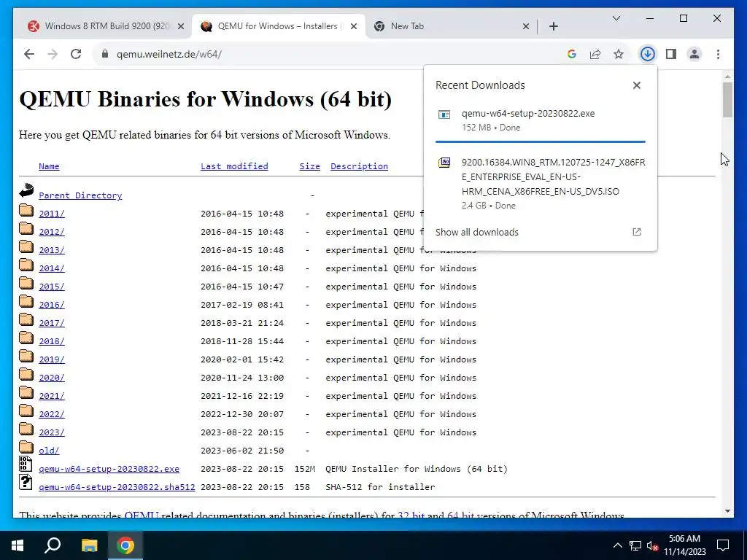This screenshot has height=560, width=747.
Task: Click the Parent Directory back-arrow icon
Action: (26, 190)
